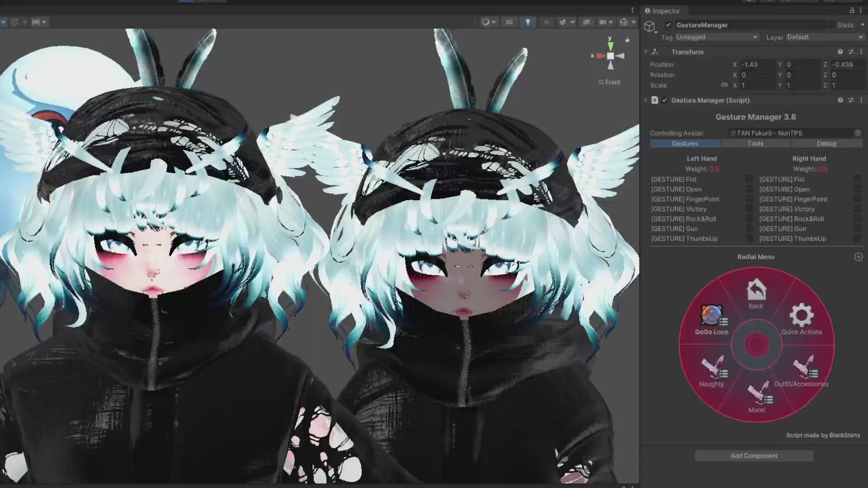
Task: Open the Layer dropdown showing Default
Action: coord(825,37)
